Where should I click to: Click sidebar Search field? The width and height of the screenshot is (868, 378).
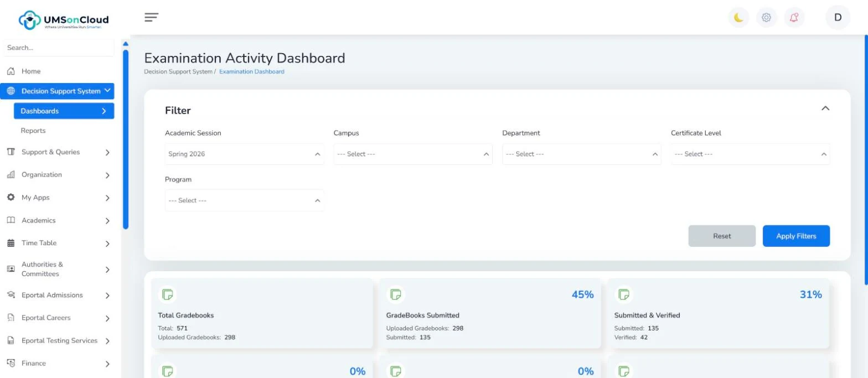58,48
